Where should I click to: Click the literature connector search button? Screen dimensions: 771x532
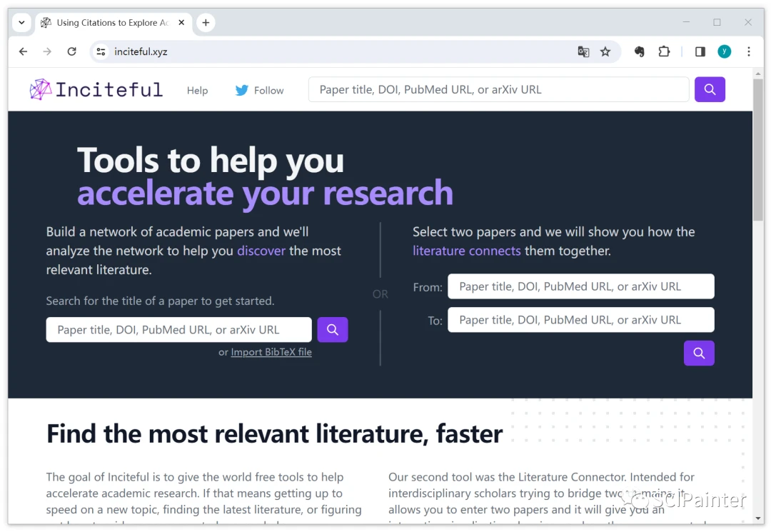click(x=699, y=353)
